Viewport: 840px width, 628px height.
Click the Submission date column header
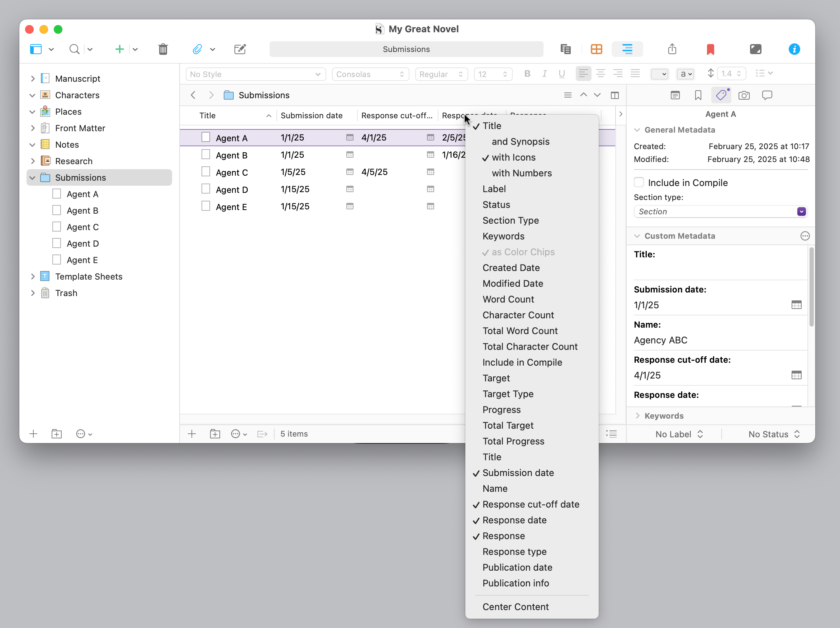(312, 115)
